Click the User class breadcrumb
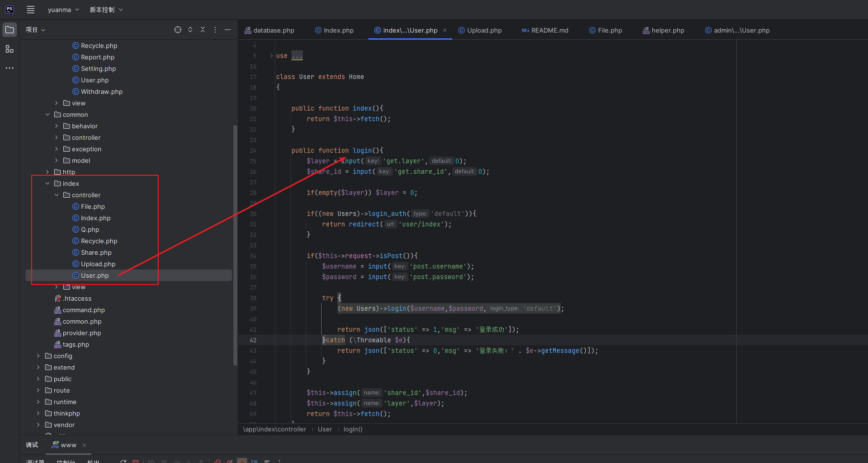 coord(325,429)
